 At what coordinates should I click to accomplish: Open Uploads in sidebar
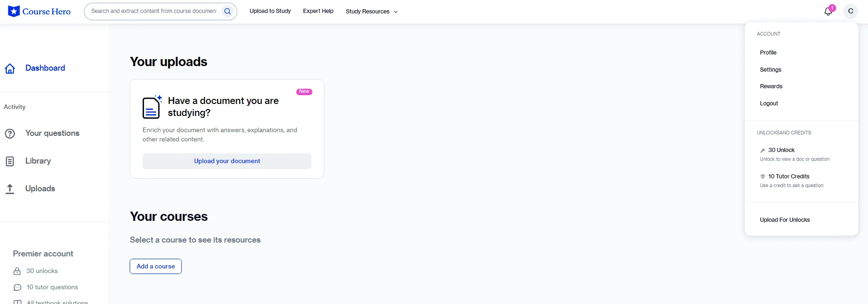[40, 188]
